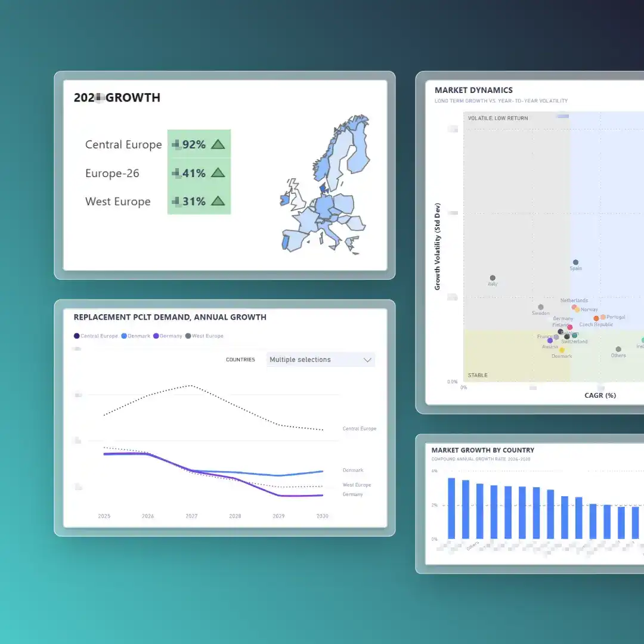Select the Norway dot on the scatter chart
This screenshot has width=644, height=644.
click(x=577, y=309)
